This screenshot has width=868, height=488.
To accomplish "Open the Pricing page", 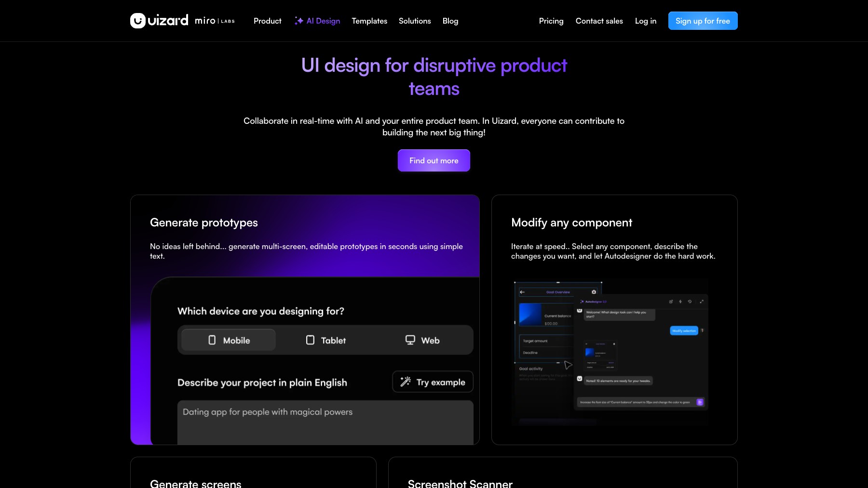I will pyautogui.click(x=551, y=21).
